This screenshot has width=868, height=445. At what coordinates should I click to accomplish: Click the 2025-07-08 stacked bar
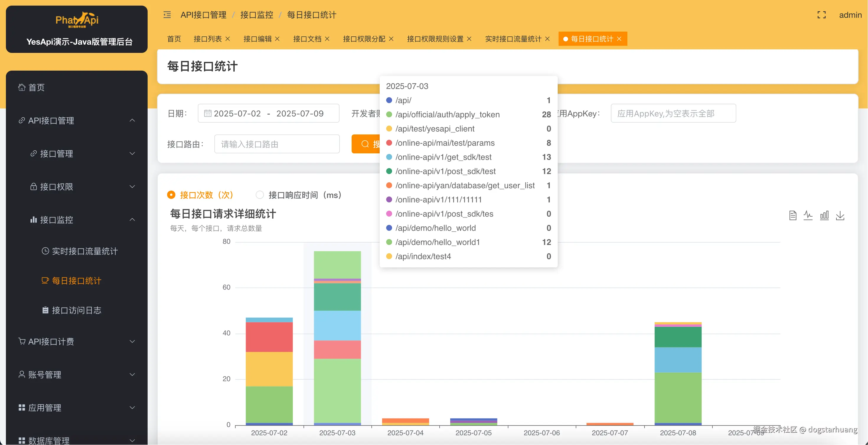click(678, 374)
